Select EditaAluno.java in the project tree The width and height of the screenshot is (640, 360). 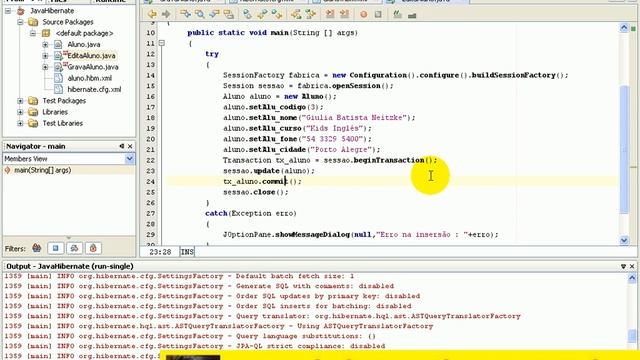(91, 56)
